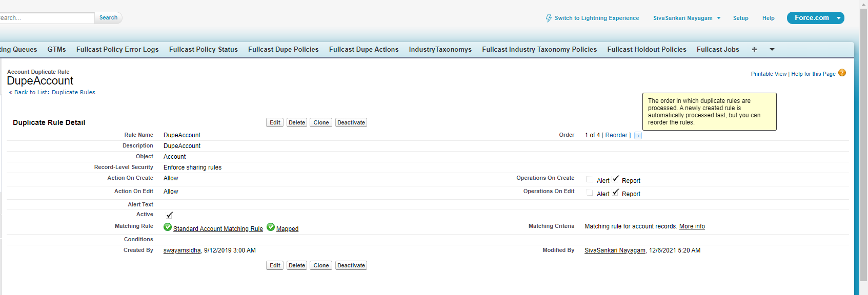Open Fullcast Policy Error Logs tab
This screenshot has width=868, height=295.
(117, 49)
